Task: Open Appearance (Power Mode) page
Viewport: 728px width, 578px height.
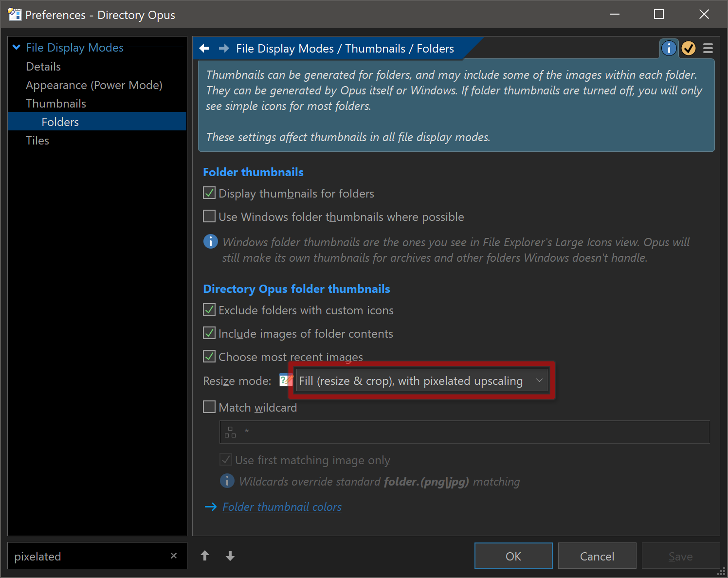Action: [94, 85]
